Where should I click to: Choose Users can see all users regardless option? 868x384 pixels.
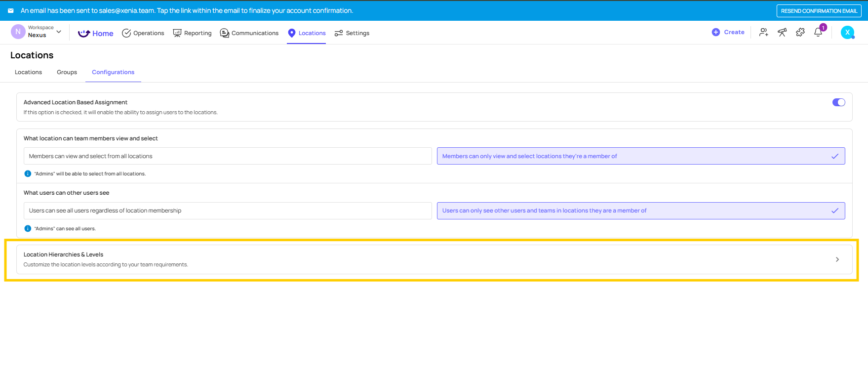click(228, 211)
